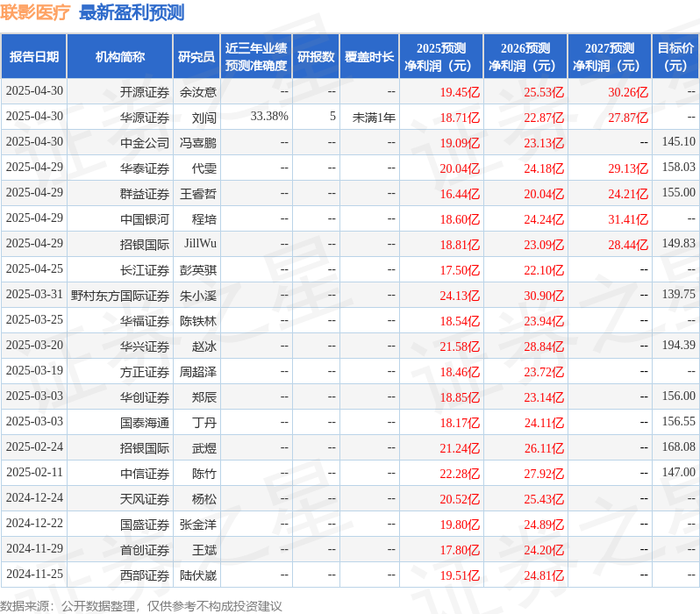
Task: Click the 最新盈利预测 heading
Action: [132, 12]
